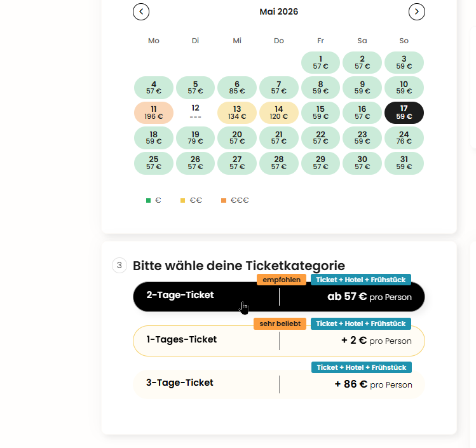The image size is (476, 448).
Task: Click the yellow €€ legend swatch
Action: [183, 200]
